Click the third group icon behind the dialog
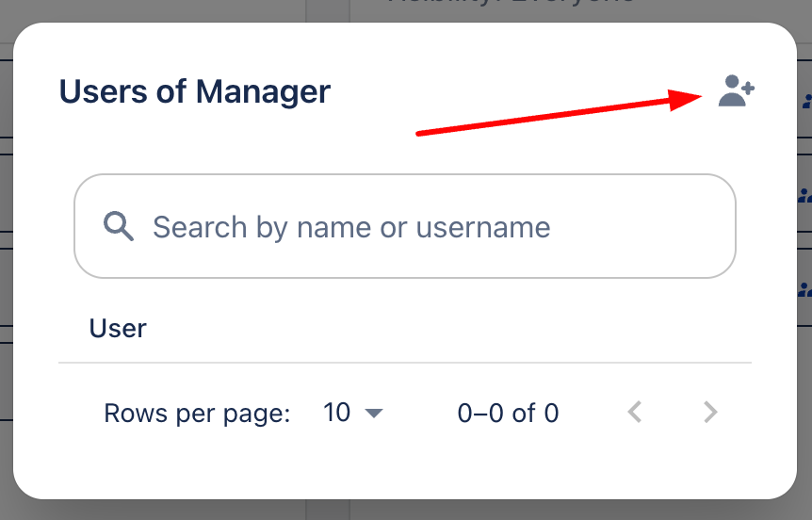812x520 pixels. [x=805, y=288]
